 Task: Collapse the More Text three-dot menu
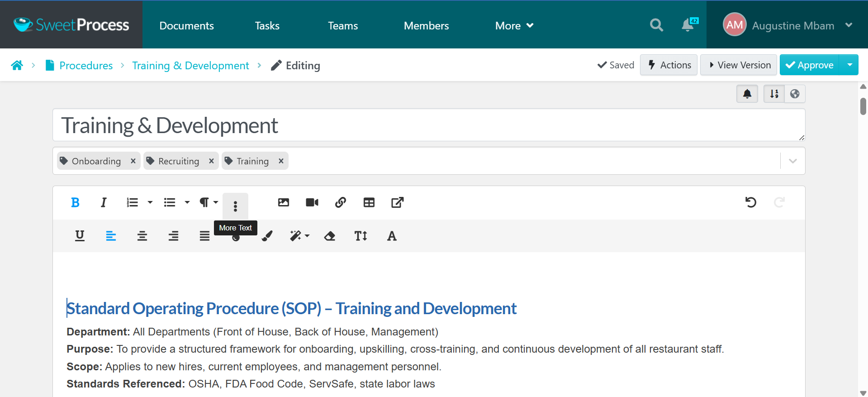[x=235, y=206]
